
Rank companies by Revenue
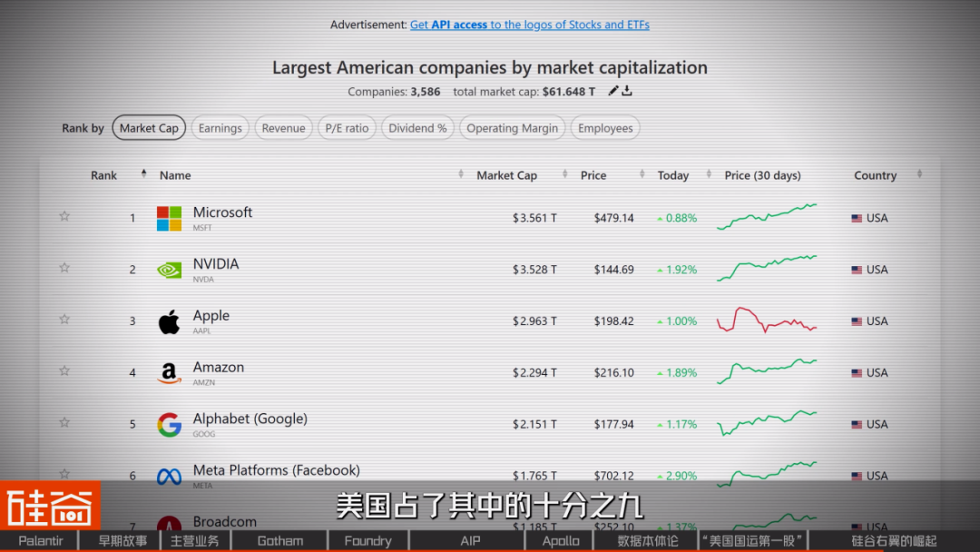point(283,127)
